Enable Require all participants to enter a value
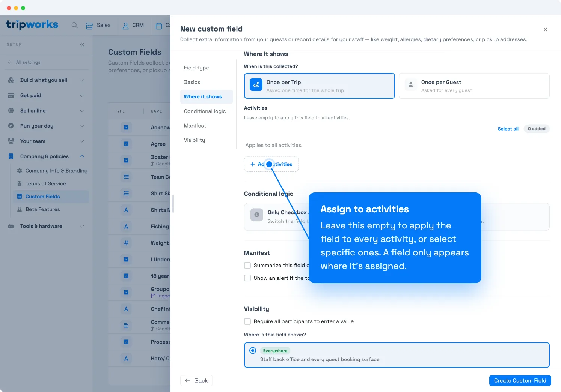 click(x=247, y=321)
